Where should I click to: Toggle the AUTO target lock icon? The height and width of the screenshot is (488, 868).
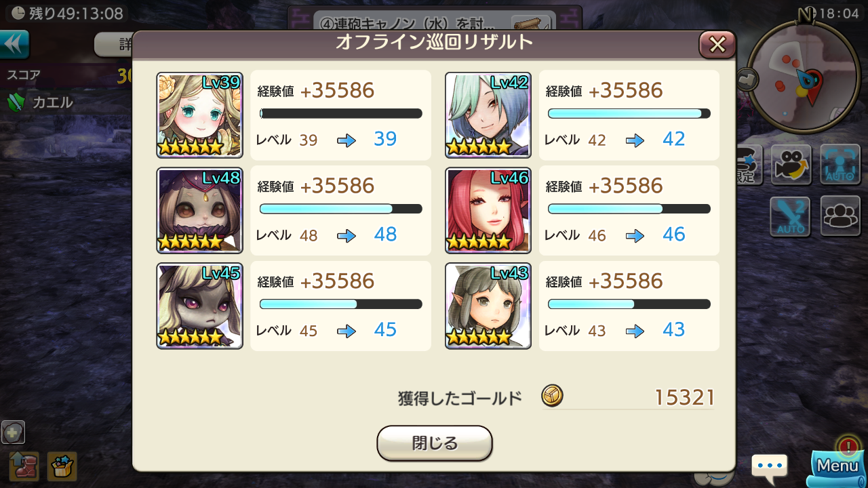pos(840,165)
